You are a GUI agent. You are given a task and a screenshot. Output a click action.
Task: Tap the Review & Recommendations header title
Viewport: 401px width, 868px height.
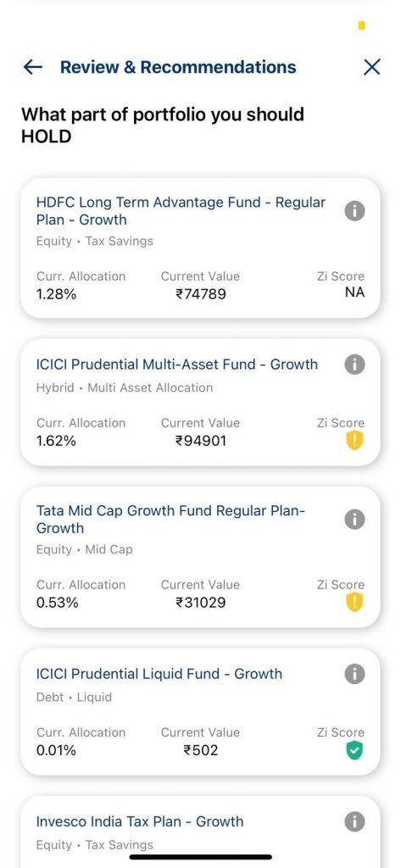[x=178, y=67]
